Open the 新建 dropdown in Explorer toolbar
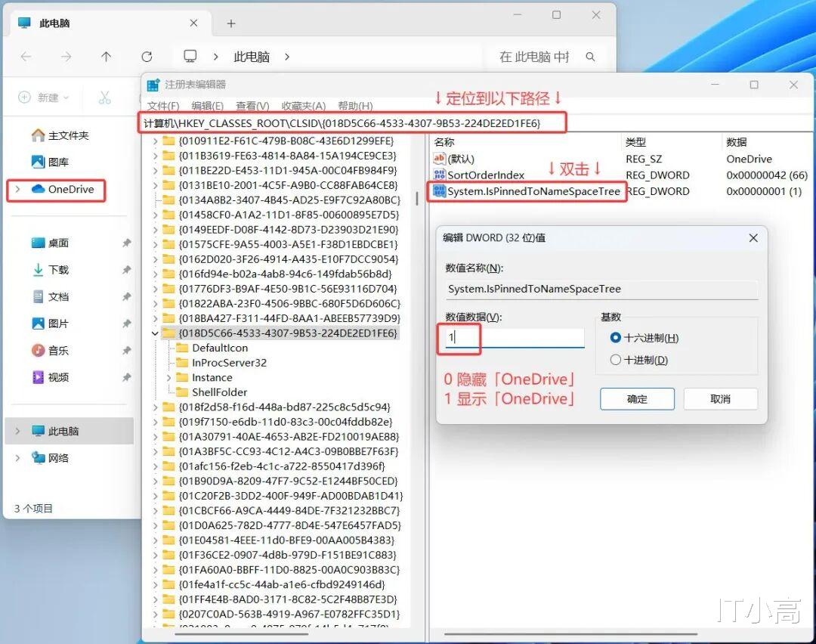The image size is (816, 644). tap(44, 98)
